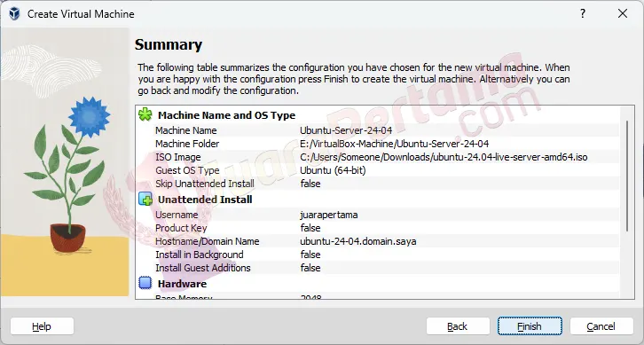This screenshot has height=345, width=644.
Task: Close the Create Virtual Machine dialog
Action: (623, 13)
